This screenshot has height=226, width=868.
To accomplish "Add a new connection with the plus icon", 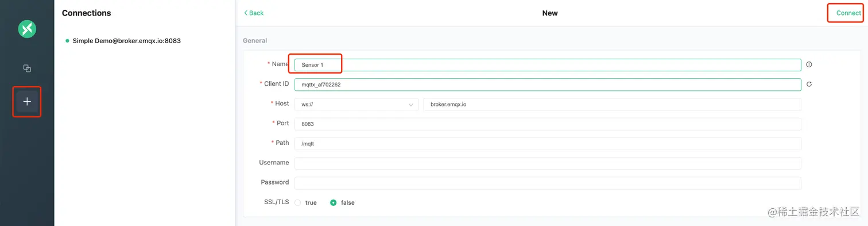I will click(27, 101).
